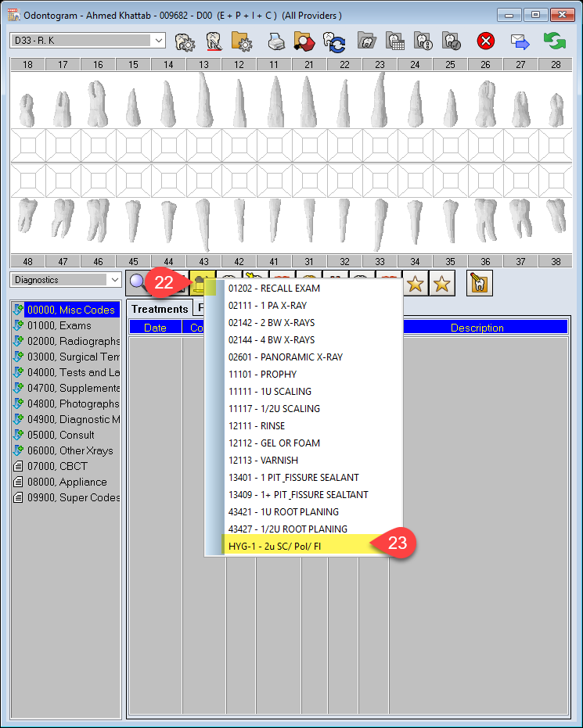The image size is (583, 728).
Task: Select tooth number 36 header
Action: [485, 261]
